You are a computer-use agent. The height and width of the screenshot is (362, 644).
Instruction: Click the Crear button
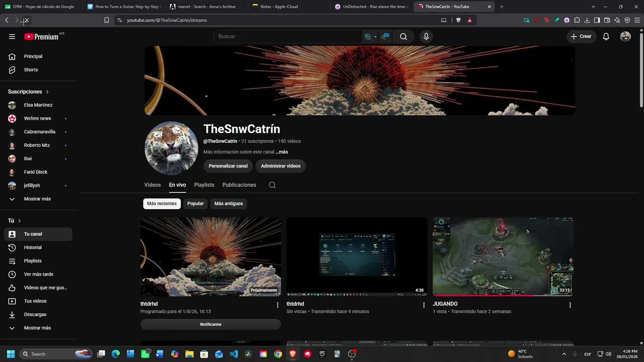[x=581, y=36]
